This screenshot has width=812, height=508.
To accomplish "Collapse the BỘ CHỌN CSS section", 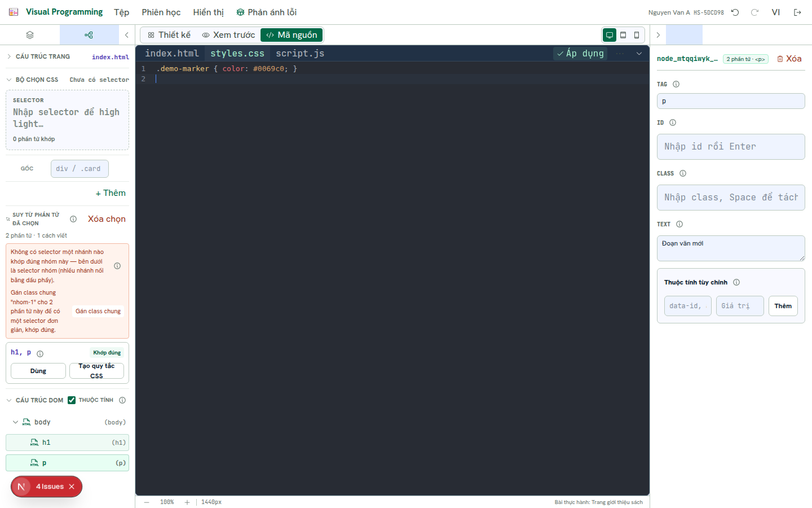I will tap(9, 80).
